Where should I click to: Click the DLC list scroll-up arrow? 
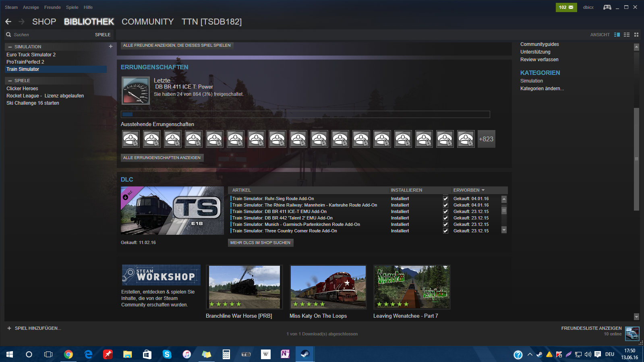504,199
